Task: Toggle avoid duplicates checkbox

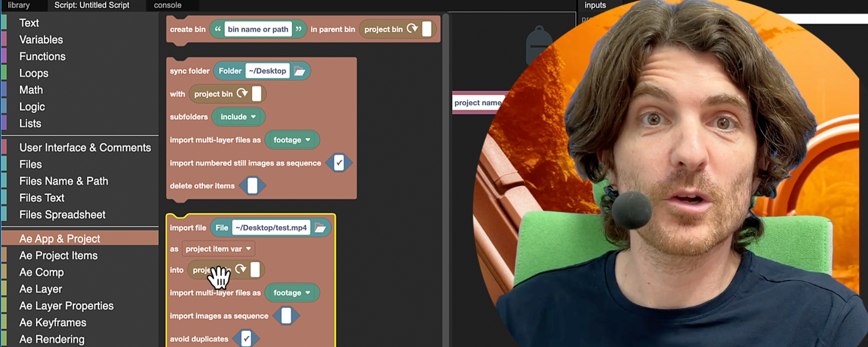Action: [246, 339]
